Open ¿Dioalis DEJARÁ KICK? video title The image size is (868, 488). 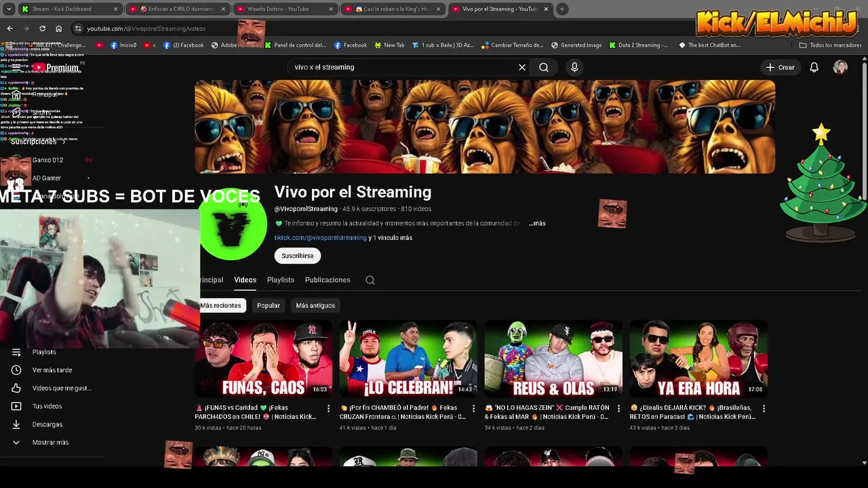[x=692, y=412]
